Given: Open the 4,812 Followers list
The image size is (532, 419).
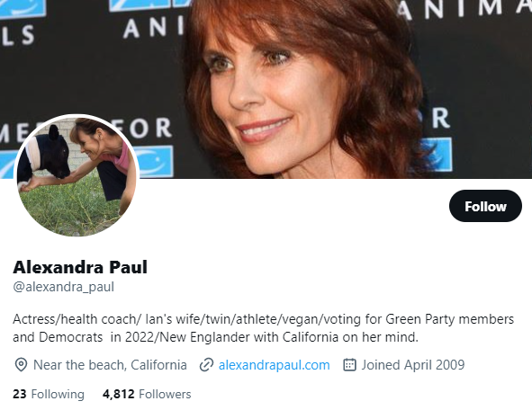Looking at the screenshot, I should pos(147,394).
